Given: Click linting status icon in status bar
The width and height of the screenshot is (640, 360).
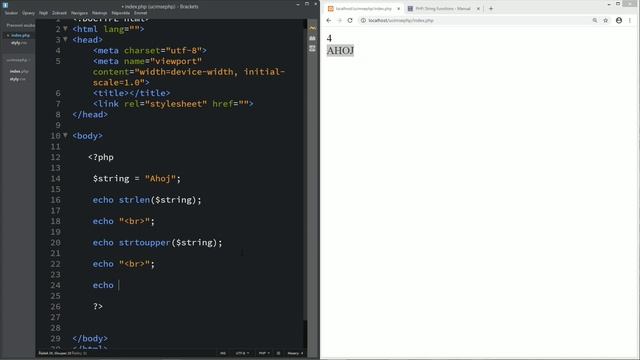Looking at the screenshot, I should point(278,353).
